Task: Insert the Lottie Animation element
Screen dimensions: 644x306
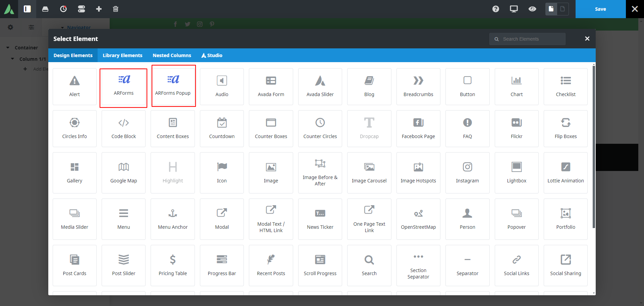Action: tap(566, 173)
